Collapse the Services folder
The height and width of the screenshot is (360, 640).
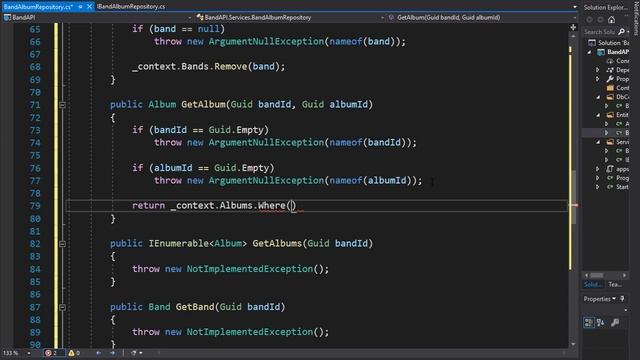[598, 142]
